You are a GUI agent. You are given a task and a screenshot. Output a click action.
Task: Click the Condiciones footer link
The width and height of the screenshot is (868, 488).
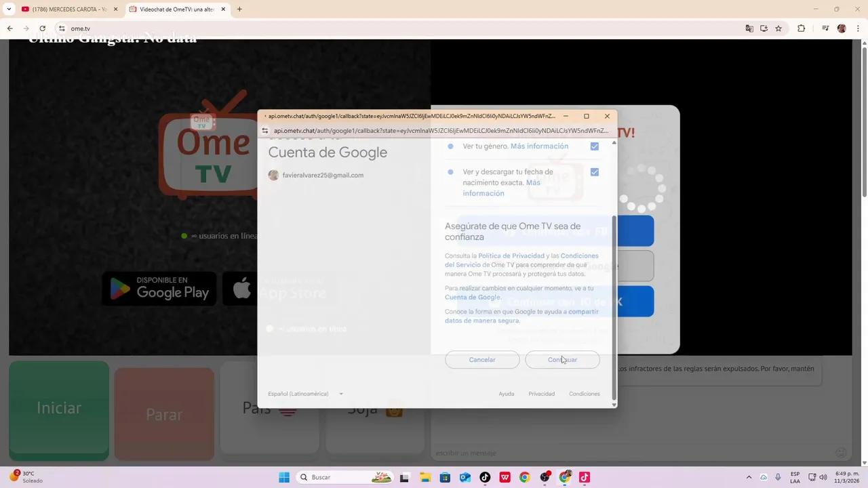[585, 394]
